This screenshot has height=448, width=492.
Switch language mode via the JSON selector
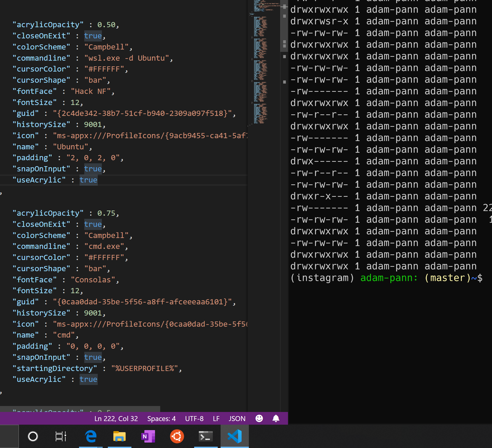[x=237, y=418]
